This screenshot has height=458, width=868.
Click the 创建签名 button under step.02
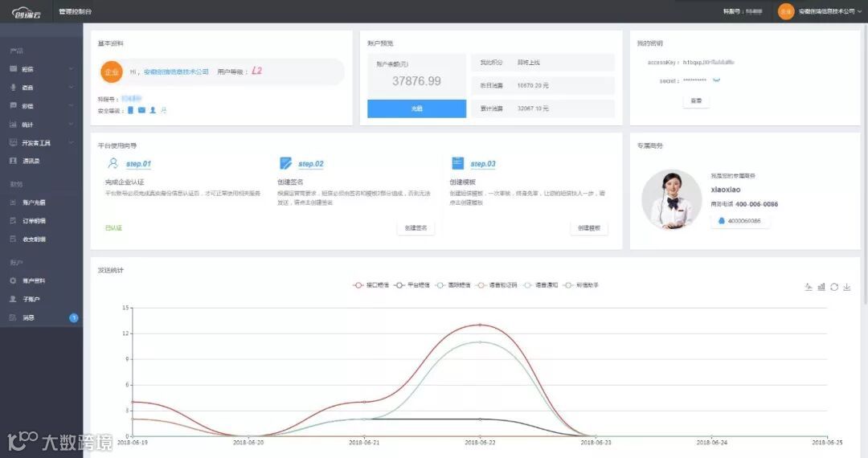[416, 228]
